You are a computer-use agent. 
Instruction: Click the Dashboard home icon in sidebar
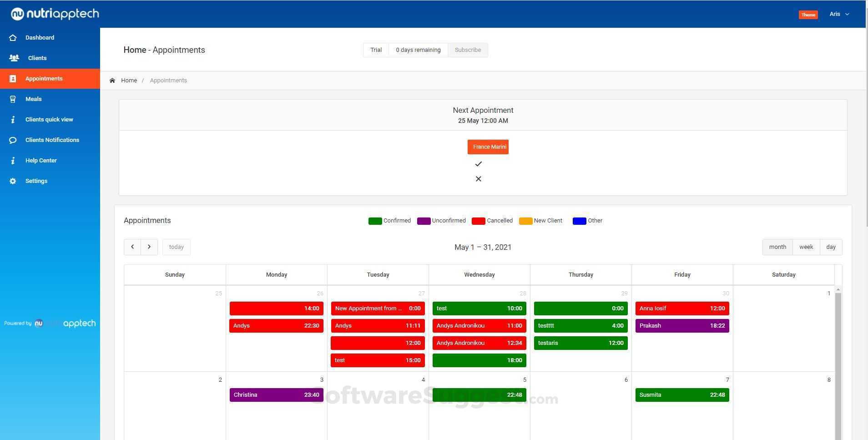pos(13,38)
